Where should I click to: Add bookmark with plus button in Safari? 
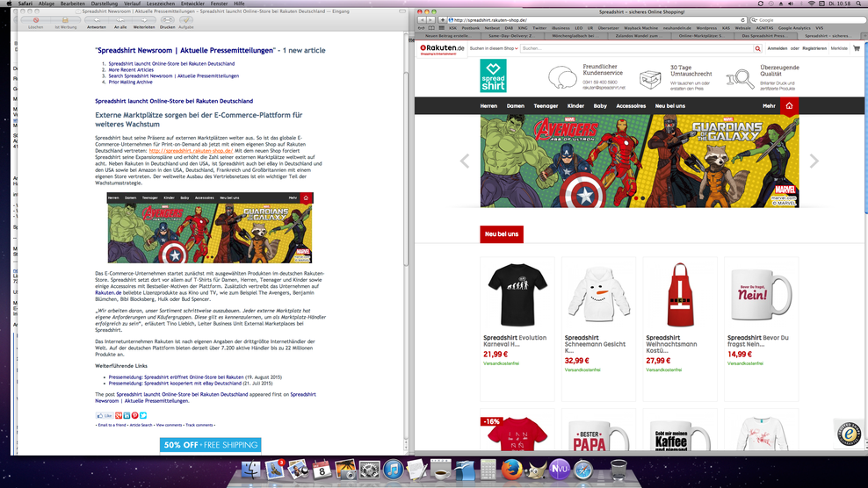pos(442,20)
